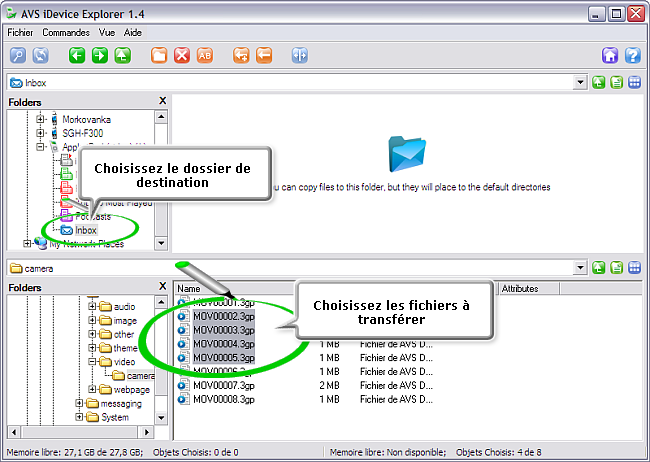Open the camera path dropdown
650x462 pixels.
click(580, 268)
